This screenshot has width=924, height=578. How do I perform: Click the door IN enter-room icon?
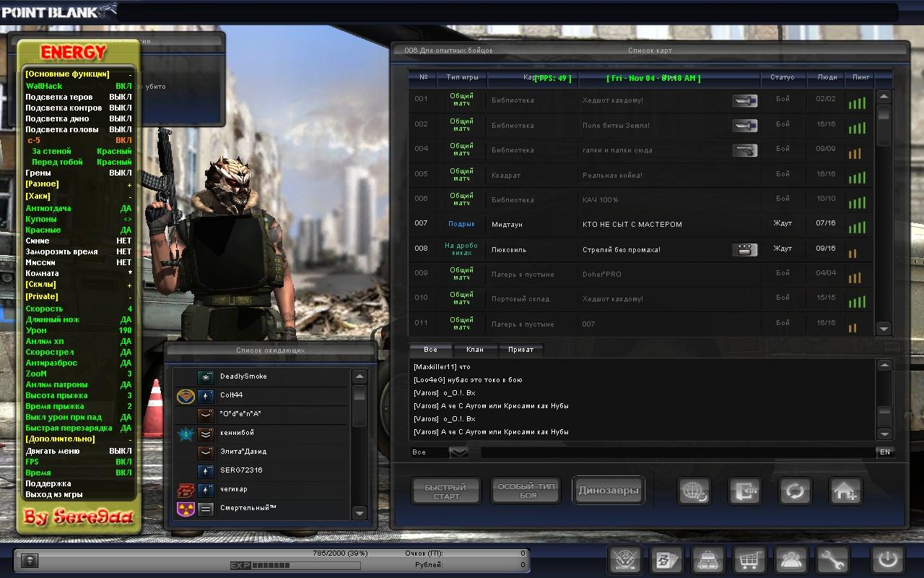click(x=744, y=492)
